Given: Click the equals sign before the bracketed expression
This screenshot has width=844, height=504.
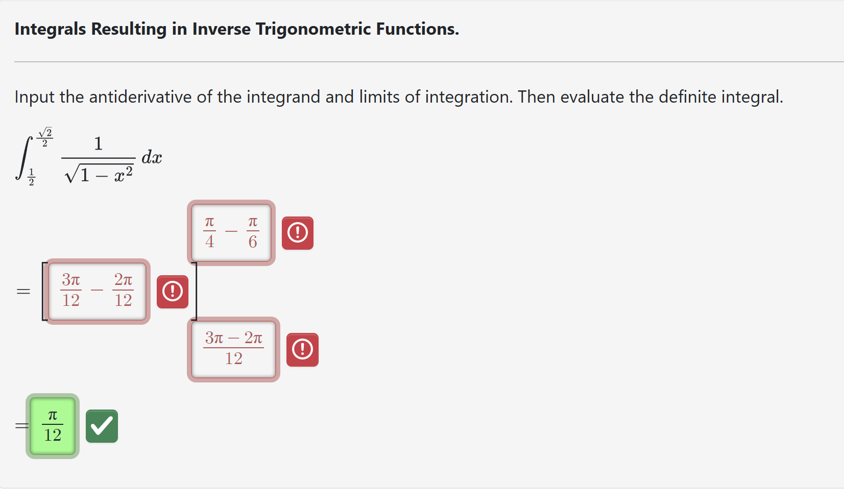Looking at the screenshot, I should click(x=22, y=292).
